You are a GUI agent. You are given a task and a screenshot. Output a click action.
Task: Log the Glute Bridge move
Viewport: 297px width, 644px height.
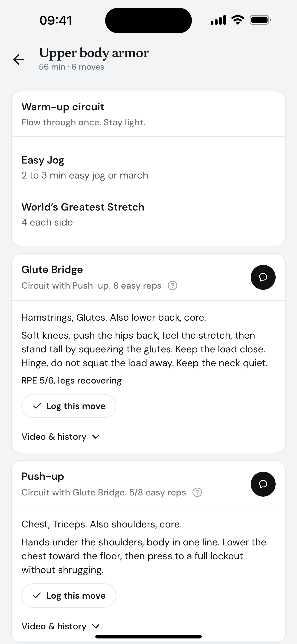[69, 406]
